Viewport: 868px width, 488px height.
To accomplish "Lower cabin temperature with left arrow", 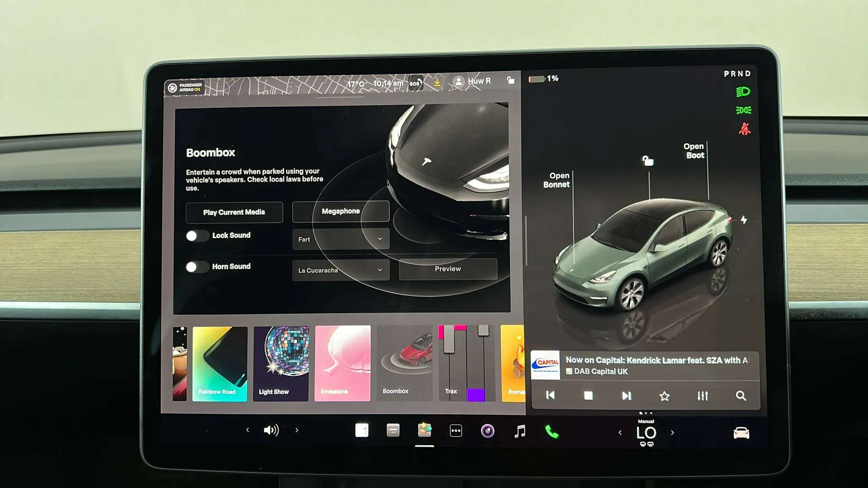I will [x=620, y=432].
